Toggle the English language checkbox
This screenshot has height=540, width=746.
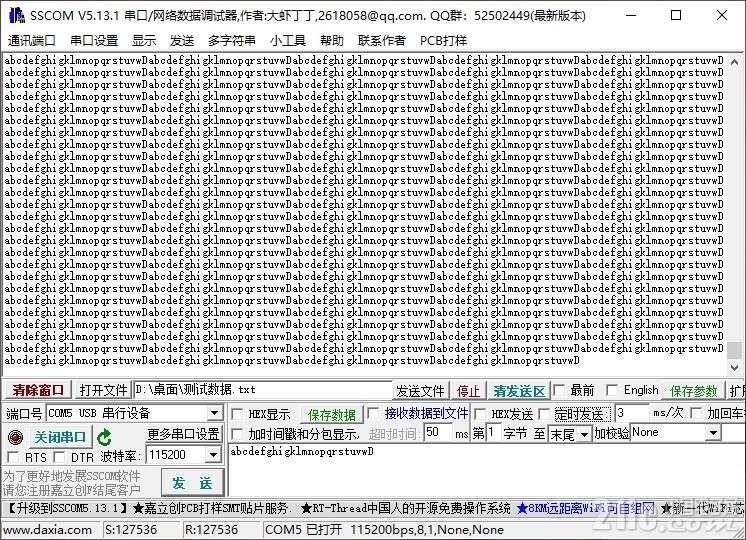click(x=612, y=391)
